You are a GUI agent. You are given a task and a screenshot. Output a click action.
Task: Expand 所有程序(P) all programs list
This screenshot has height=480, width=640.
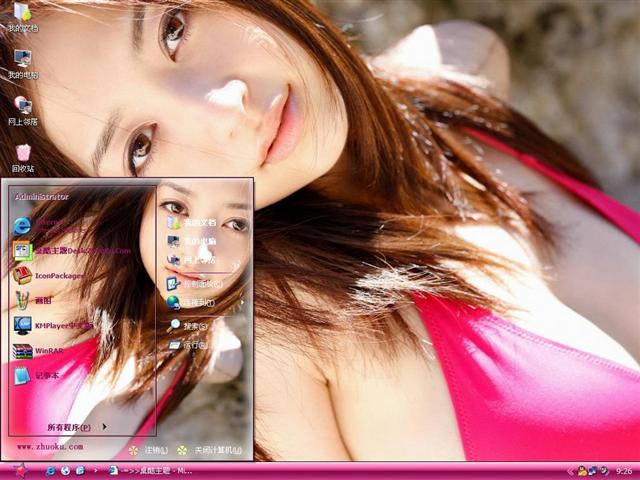[77, 427]
